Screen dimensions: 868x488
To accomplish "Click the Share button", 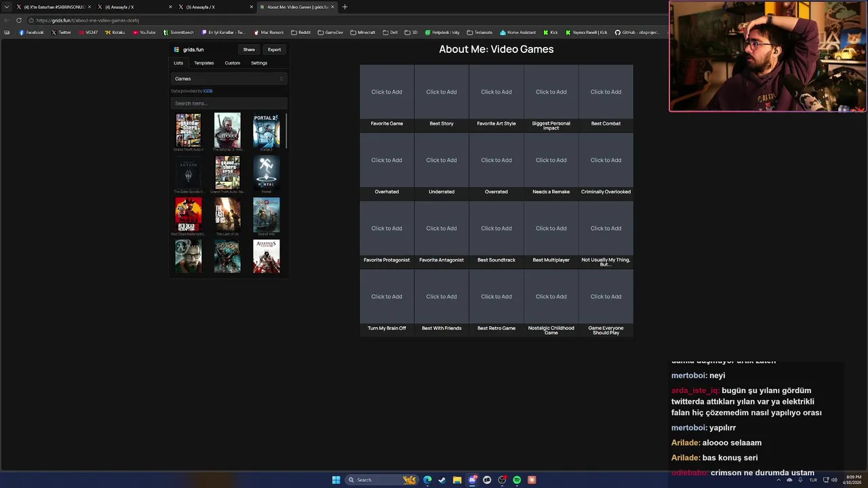I will [249, 49].
